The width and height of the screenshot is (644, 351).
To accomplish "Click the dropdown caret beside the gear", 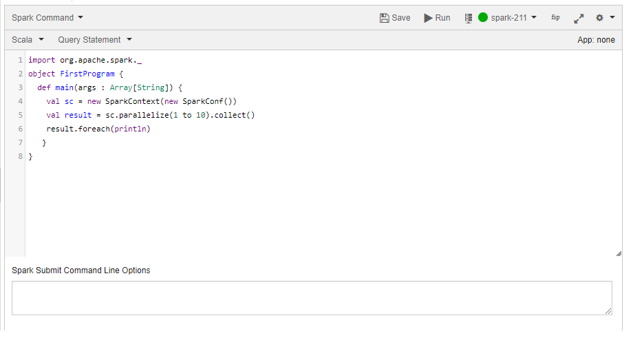I will coord(612,17).
